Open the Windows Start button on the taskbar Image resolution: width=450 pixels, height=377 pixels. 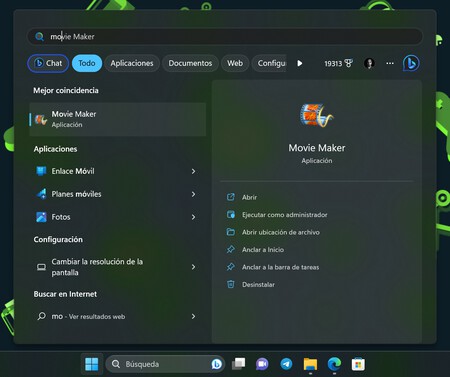(x=92, y=364)
